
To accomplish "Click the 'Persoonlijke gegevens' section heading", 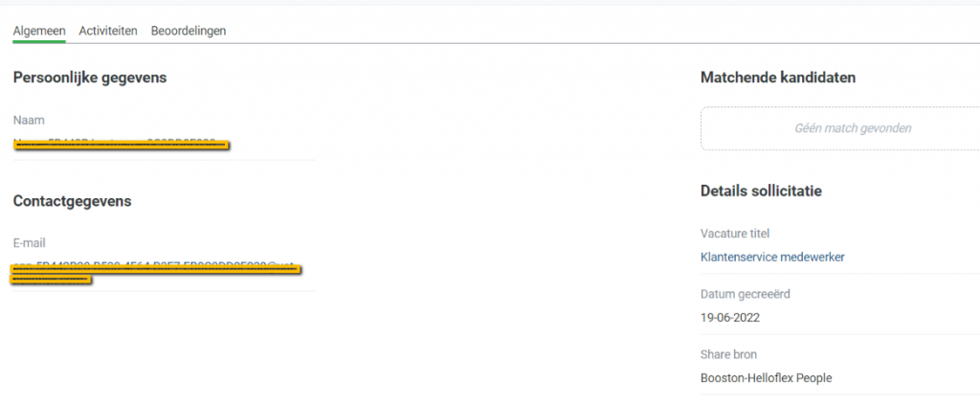I will [x=90, y=78].
